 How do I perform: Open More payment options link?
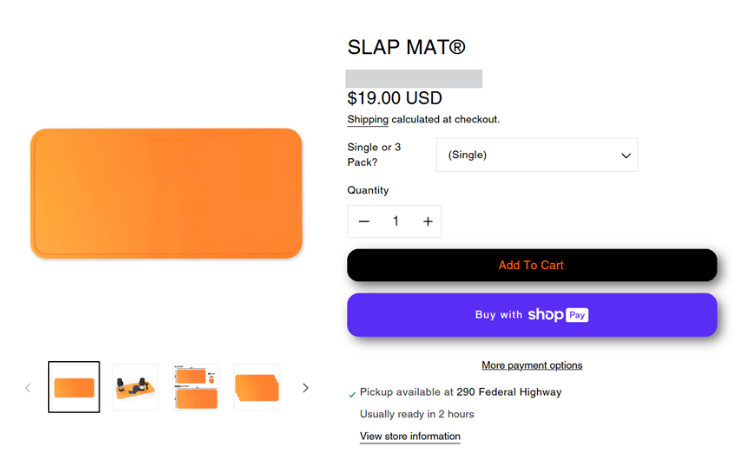pos(532,366)
